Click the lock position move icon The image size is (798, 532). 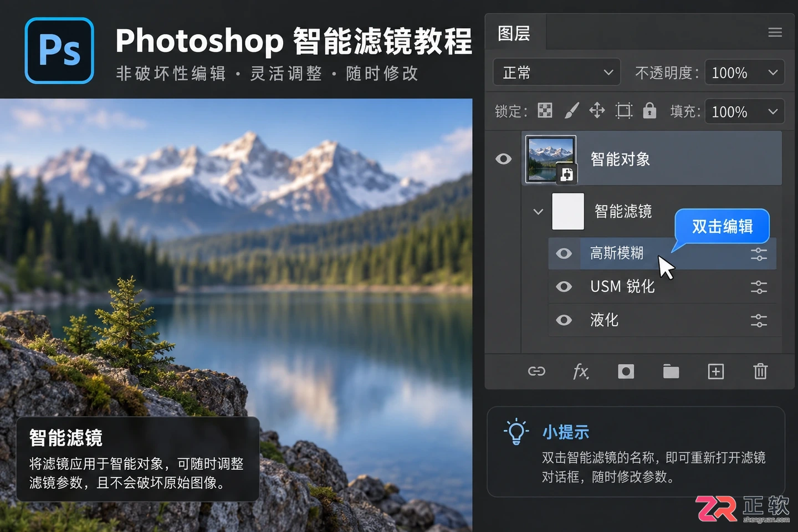click(597, 111)
